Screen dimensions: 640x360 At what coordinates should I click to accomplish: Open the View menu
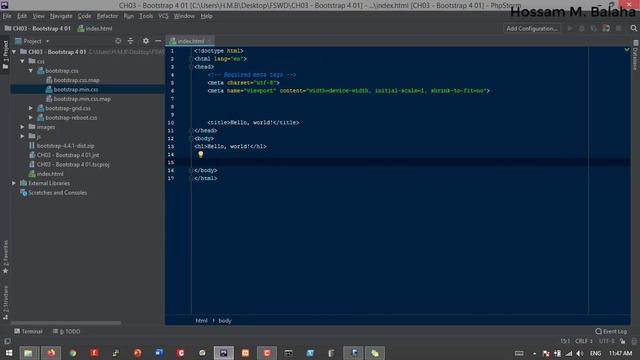click(38, 16)
